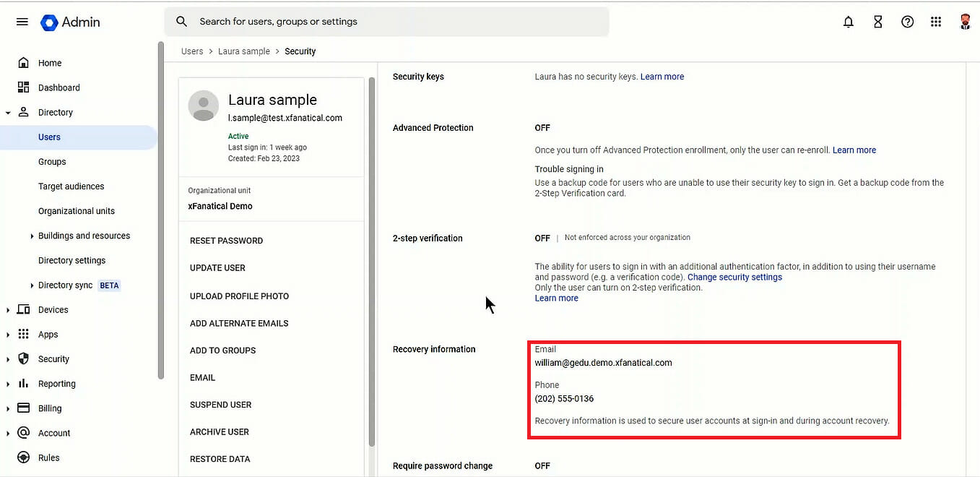Open Target audiences in sidebar

click(x=71, y=186)
